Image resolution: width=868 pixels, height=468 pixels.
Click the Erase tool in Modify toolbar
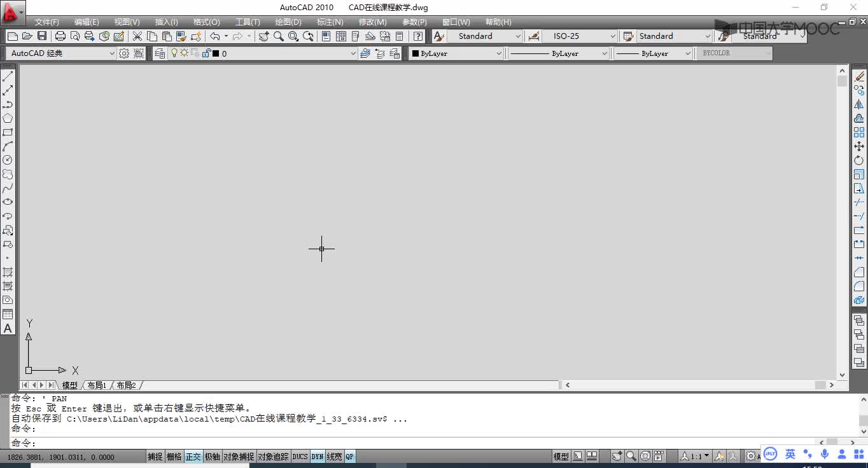click(x=859, y=76)
